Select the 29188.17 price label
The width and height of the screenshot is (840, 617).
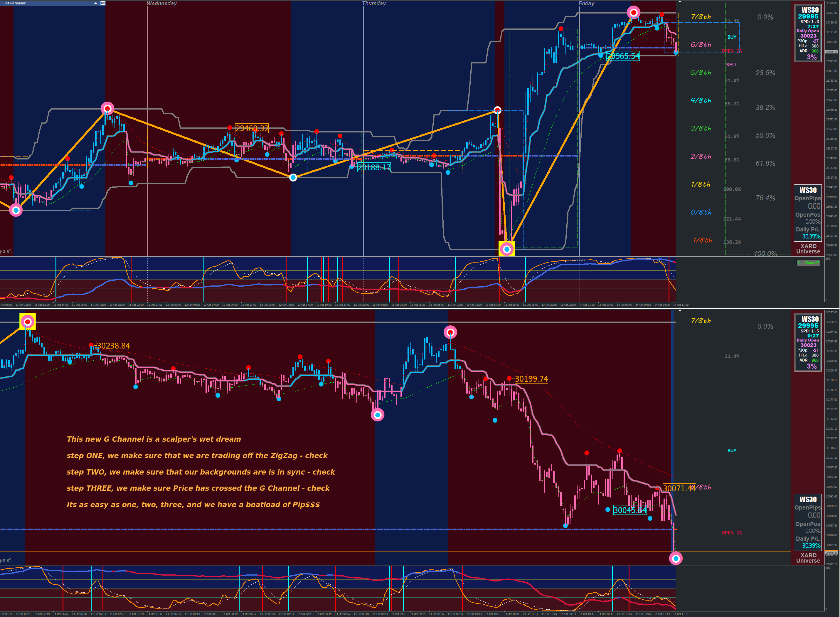(x=374, y=168)
